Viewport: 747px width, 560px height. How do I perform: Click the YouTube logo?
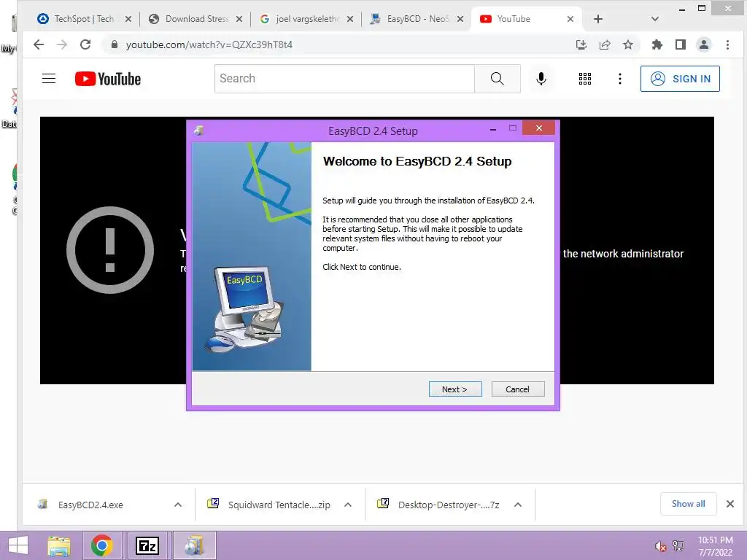[x=108, y=79]
